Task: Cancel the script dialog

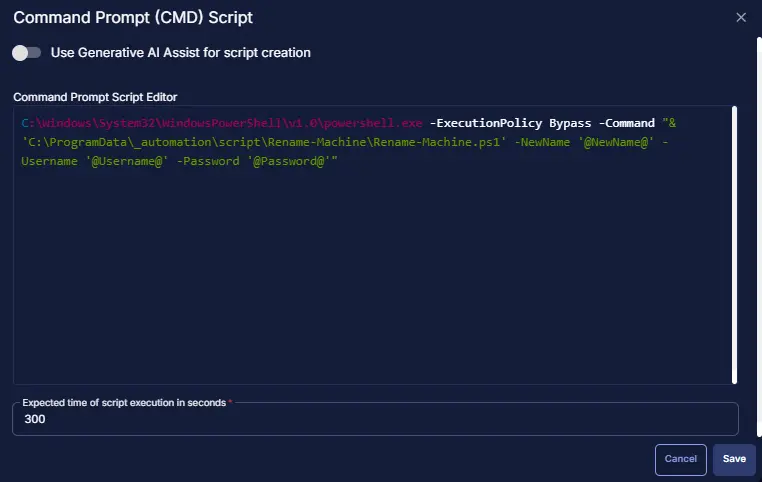Action: [x=680, y=459]
